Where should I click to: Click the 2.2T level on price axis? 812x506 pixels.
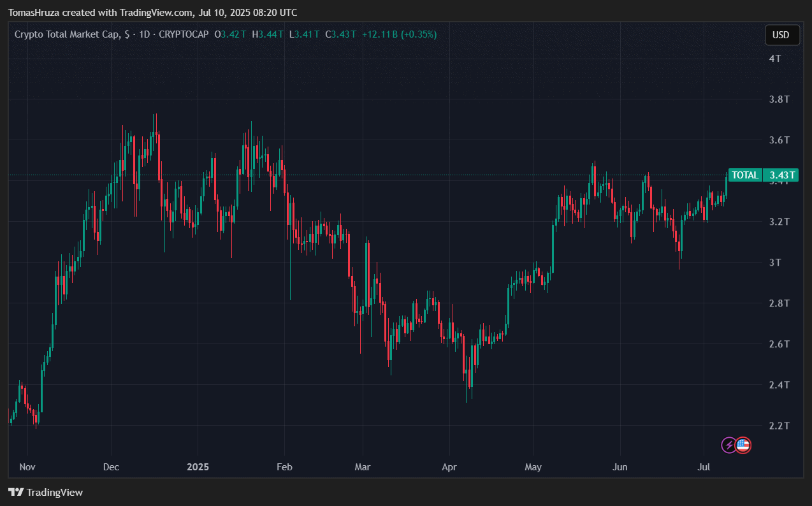(778, 426)
